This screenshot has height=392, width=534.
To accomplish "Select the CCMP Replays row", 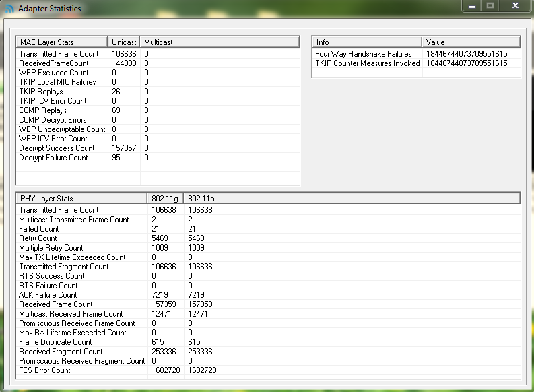I will click(158, 110).
